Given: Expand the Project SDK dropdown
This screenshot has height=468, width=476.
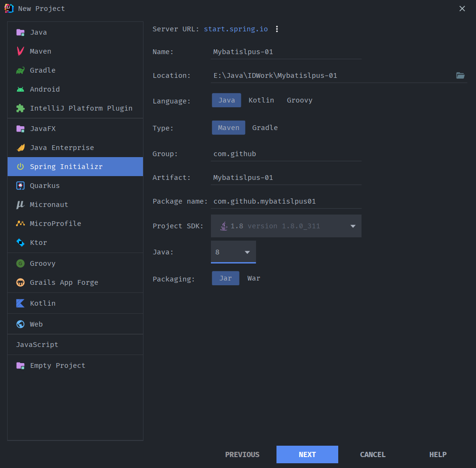Looking at the screenshot, I should pyautogui.click(x=352, y=226).
